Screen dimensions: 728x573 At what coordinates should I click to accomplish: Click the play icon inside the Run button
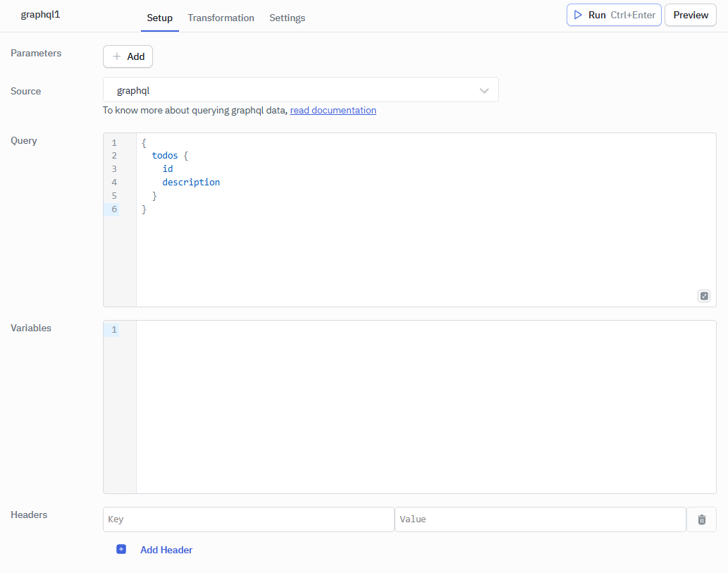tap(576, 15)
